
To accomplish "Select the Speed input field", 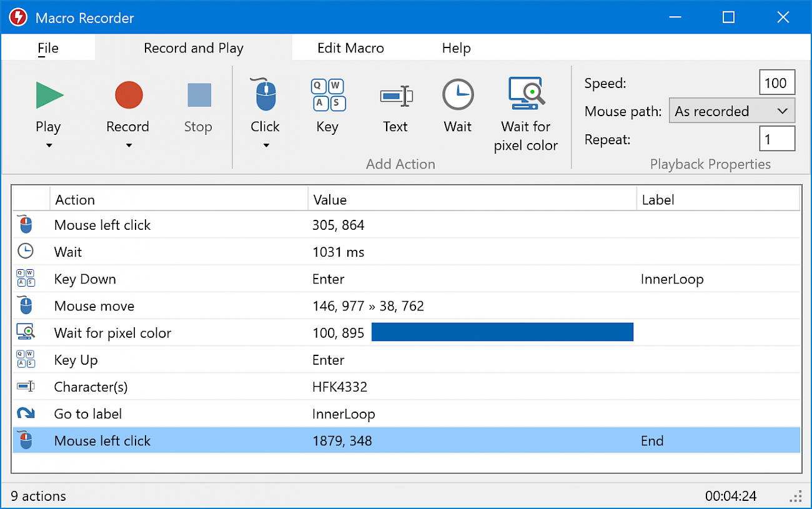I will [x=776, y=82].
